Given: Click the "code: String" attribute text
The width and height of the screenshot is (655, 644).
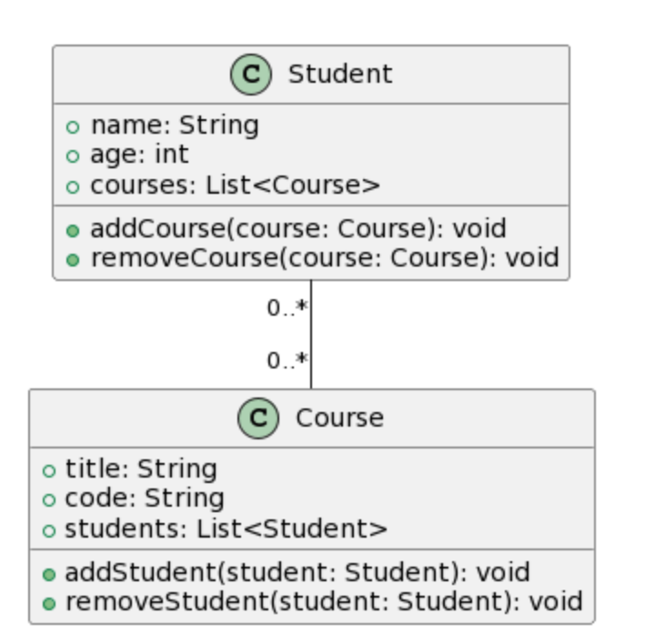Looking at the screenshot, I should pyautogui.click(x=144, y=498).
